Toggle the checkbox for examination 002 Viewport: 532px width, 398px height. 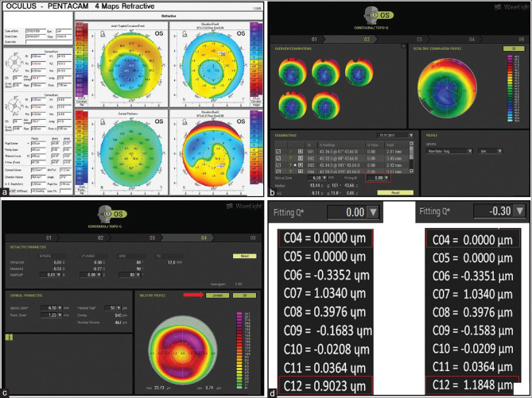(278, 158)
